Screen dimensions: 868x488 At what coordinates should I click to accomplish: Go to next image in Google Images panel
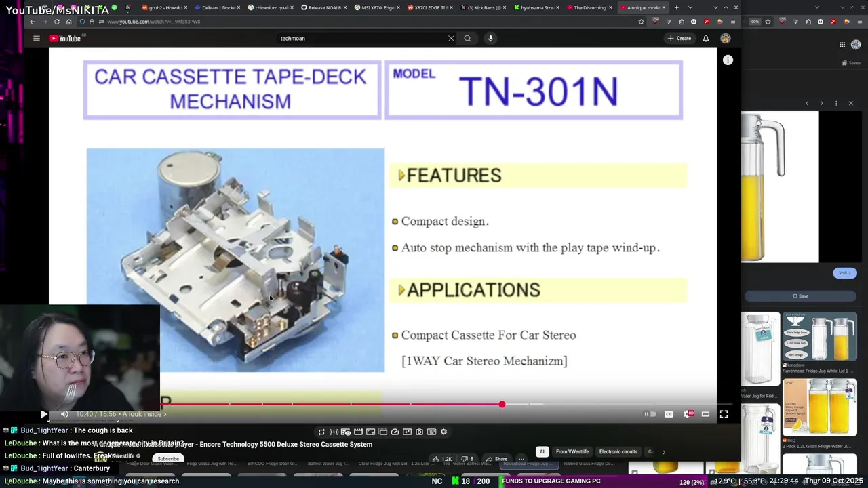tap(821, 103)
